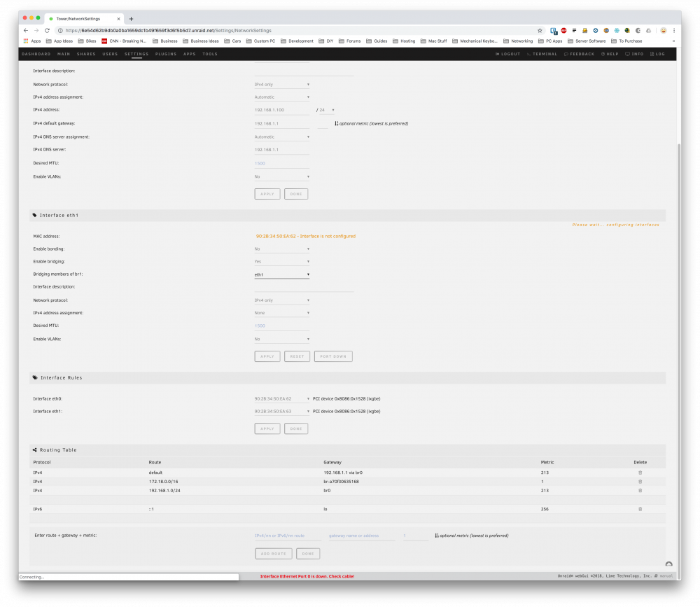Click the Feedback icon link

[x=579, y=54]
